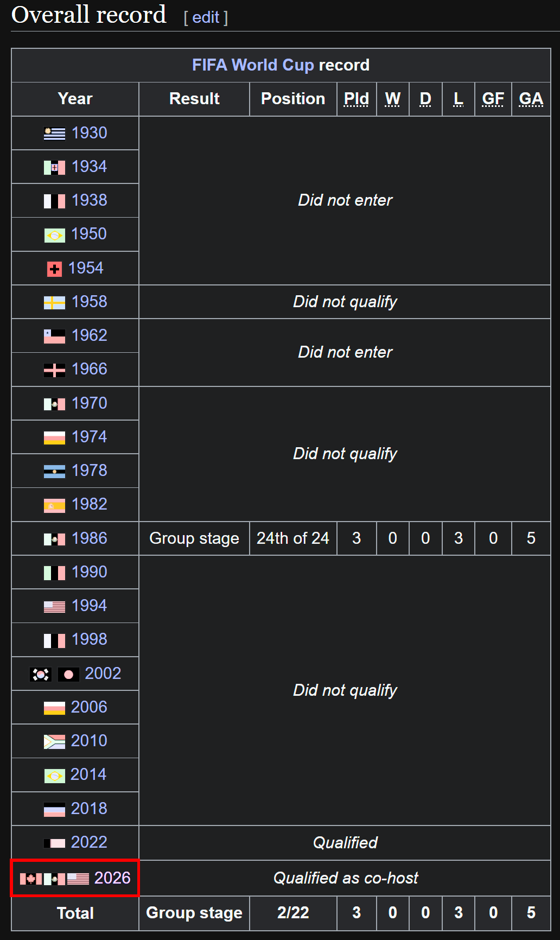Click the Pld column header abbreviation

(357, 99)
